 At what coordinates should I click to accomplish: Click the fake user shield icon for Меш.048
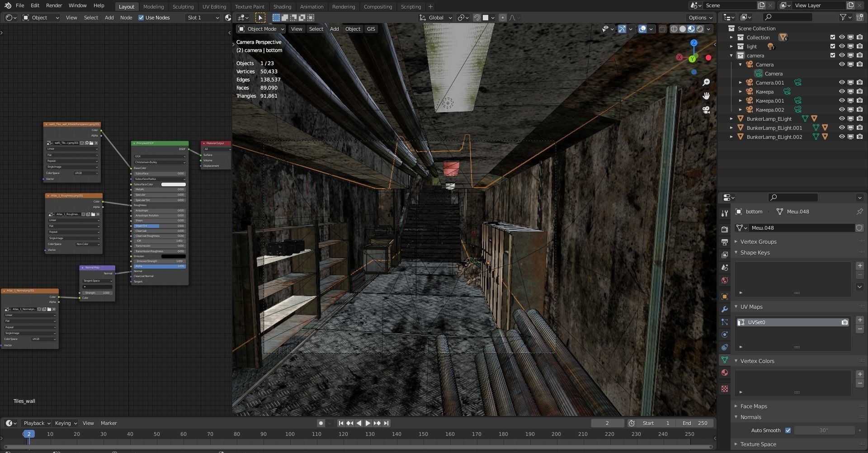[859, 228]
